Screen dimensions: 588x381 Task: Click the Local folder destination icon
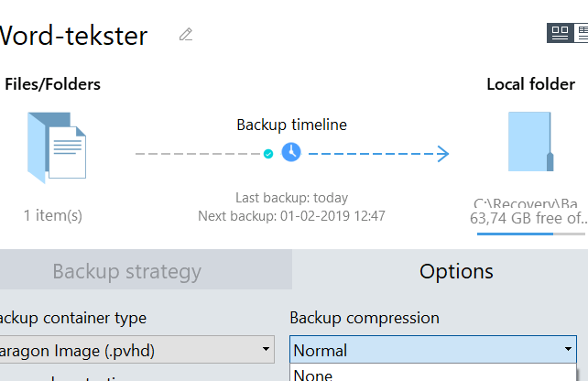[530, 143]
